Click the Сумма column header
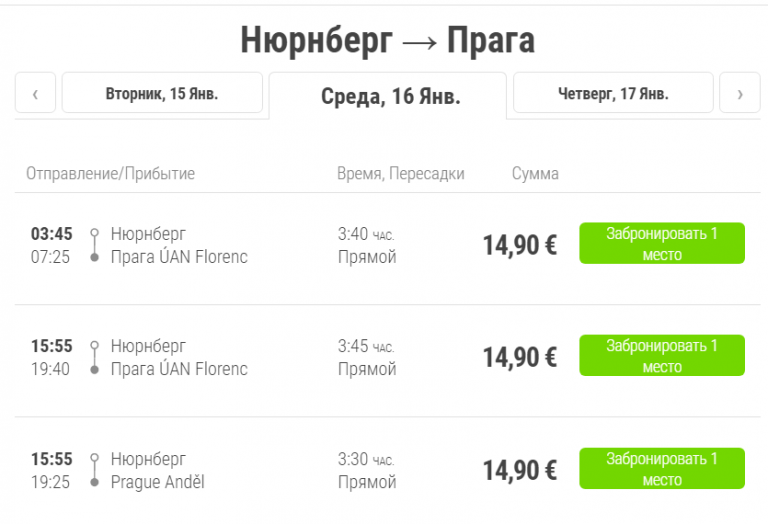The width and height of the screenshot is (768, 524). 535,174
